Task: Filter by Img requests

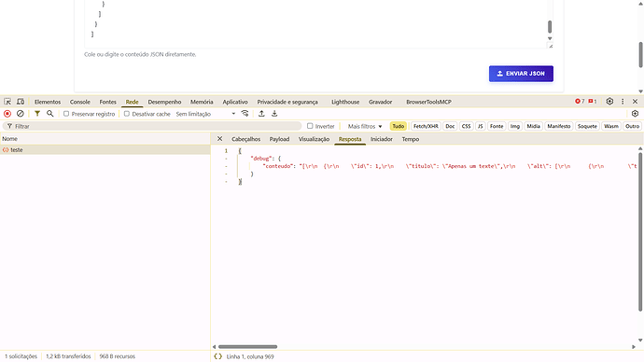Action: [x=514, y=126]
